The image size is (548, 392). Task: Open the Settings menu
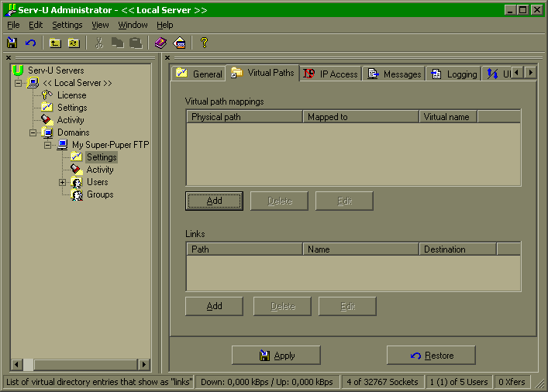click(x=67, y=25)
